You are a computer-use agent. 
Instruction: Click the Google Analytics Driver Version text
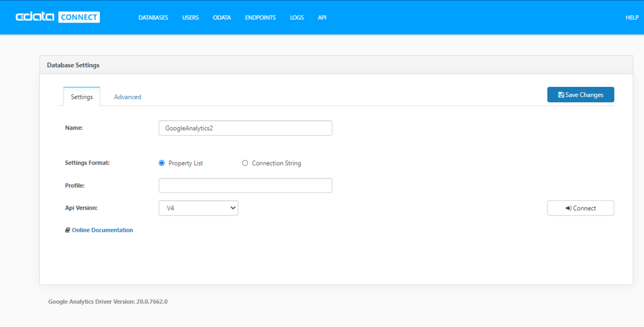coord(108,301)
